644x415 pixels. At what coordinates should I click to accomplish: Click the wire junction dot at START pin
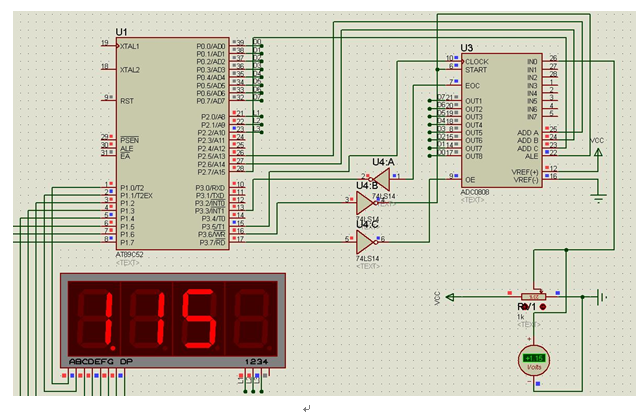[x=437, y=70]
